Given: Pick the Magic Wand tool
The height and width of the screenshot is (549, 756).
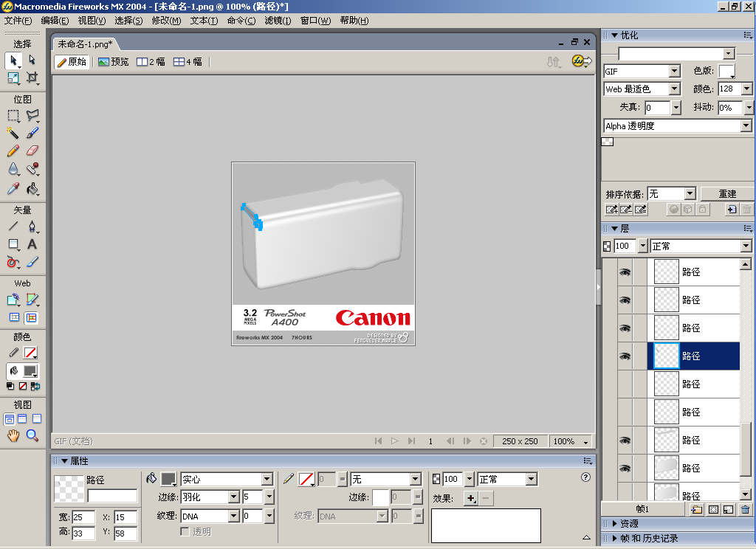Looking at the screenshot, I should coord(13,133).
